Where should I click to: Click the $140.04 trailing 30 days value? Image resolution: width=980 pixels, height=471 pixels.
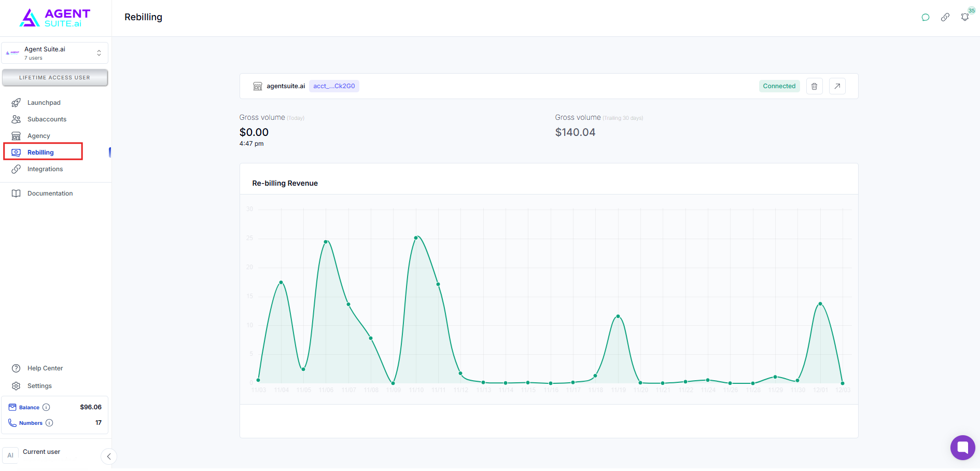[x=575, y=132]
